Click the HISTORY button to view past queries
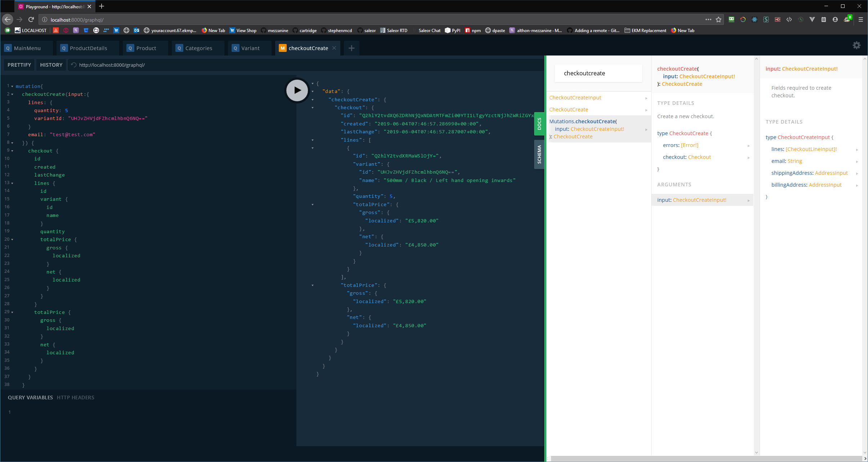Screen dimensions: 868x462 [x=51, y=65]
